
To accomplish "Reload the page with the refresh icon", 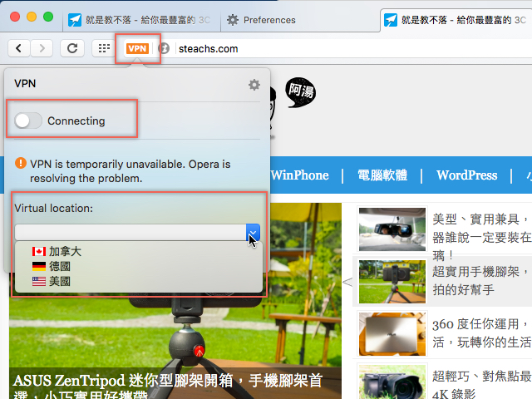I will tap(72, 48).
